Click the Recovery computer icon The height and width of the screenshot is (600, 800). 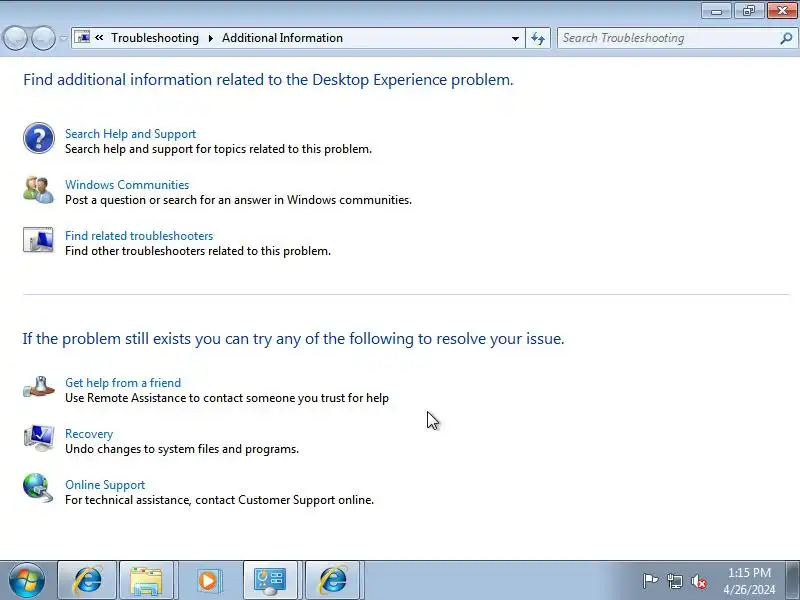pos(39,438)
